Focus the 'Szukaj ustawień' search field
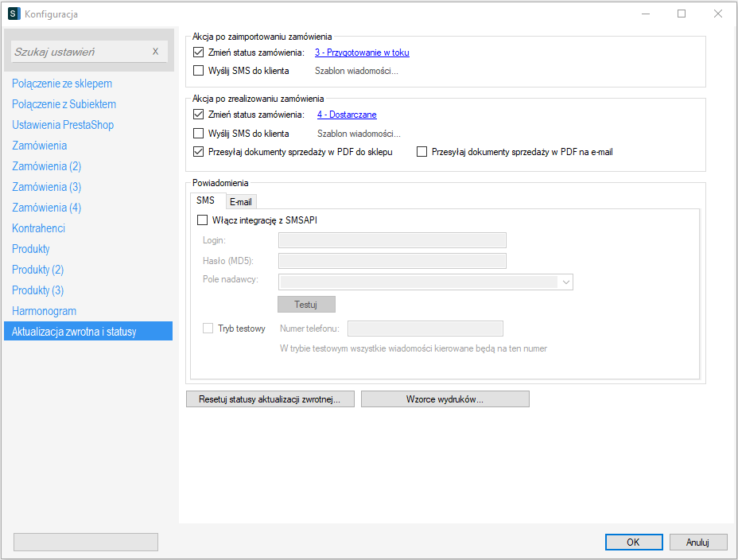This screenshot has width=738, height=560. pos(80,52)
